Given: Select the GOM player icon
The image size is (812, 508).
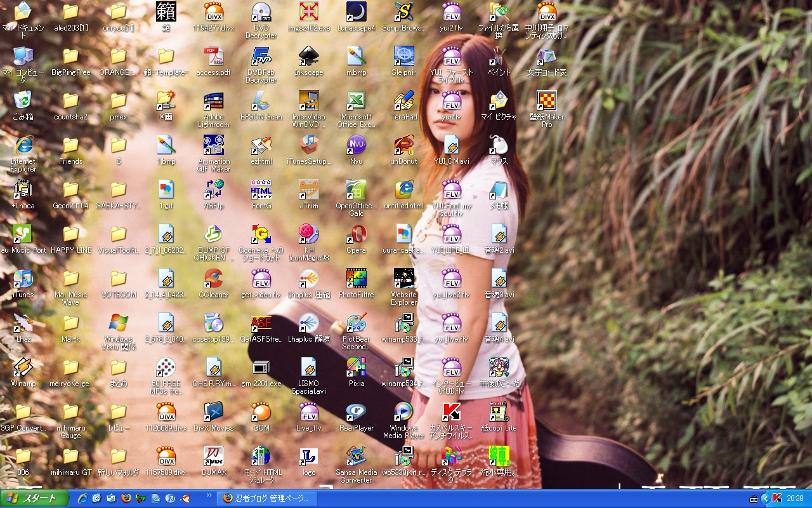Looking at the screenshot, I should (261, 413).
